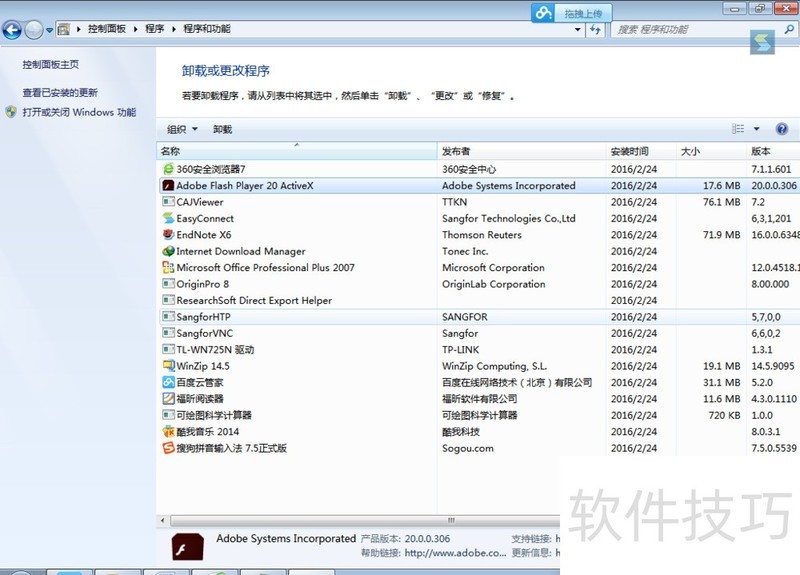Sort by the 名称 column header
Viewport: 800px width, 575px height.
(x=296, y=151)
